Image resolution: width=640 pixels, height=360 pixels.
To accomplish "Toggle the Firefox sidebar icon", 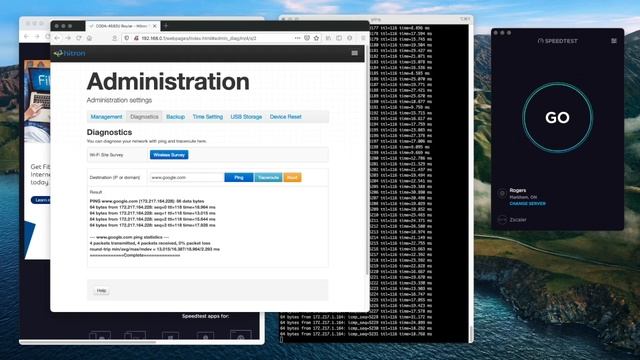I will click(x=339, y=38).
